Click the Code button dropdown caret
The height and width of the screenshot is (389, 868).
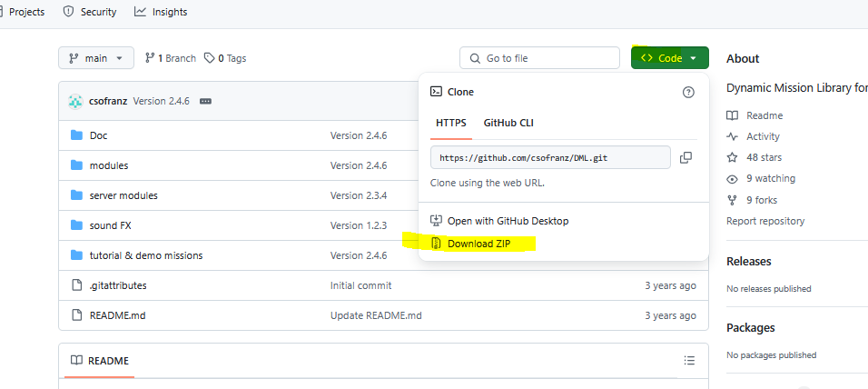(x=693, y=58)
